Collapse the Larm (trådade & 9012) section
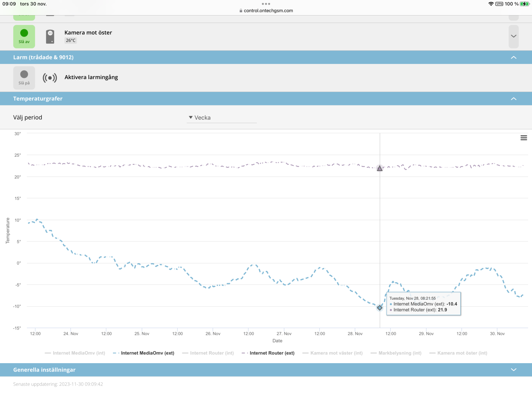Image resolution: width=532 pixels, height=399 pixels. [x=514, y=57]
